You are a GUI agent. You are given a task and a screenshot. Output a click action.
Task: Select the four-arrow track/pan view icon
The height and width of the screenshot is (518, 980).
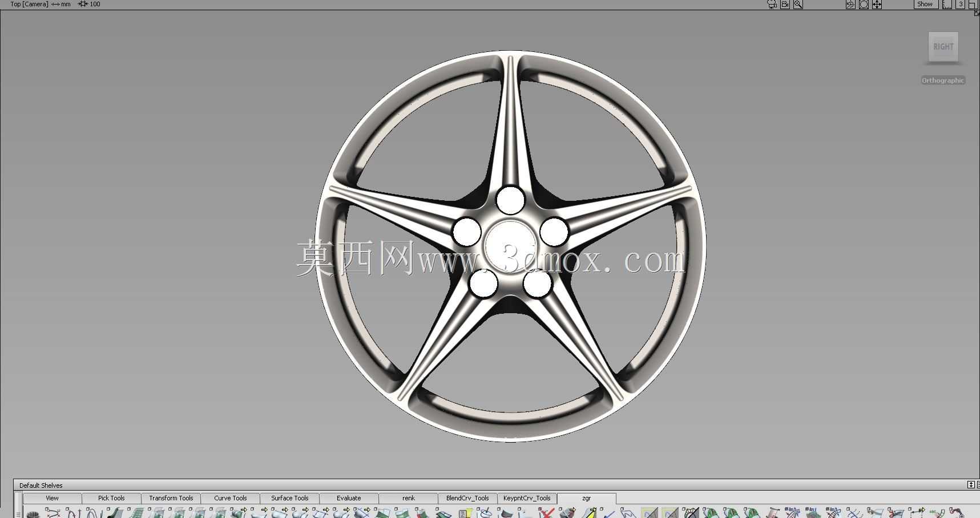(x=877, y=5)
